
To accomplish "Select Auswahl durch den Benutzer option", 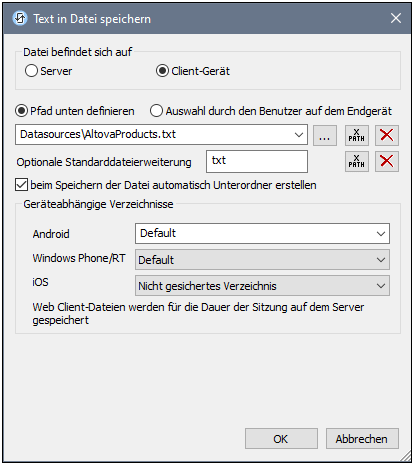I will pos(156,111).
